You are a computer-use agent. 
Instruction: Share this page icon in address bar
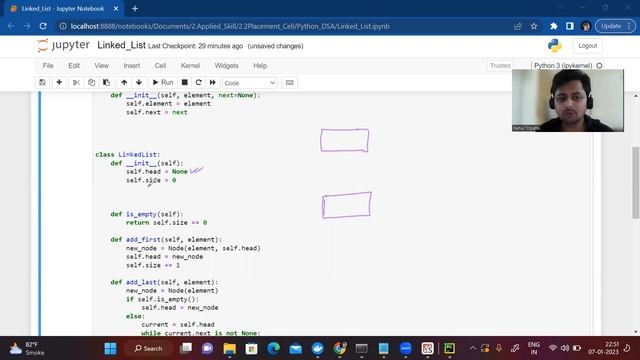518,26
